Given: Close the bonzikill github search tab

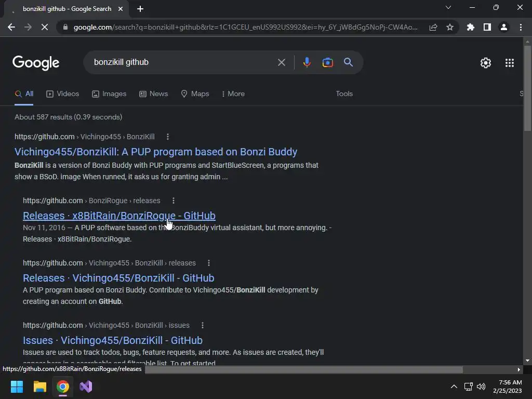Looking at the screenshot, I should click(121, 9).
